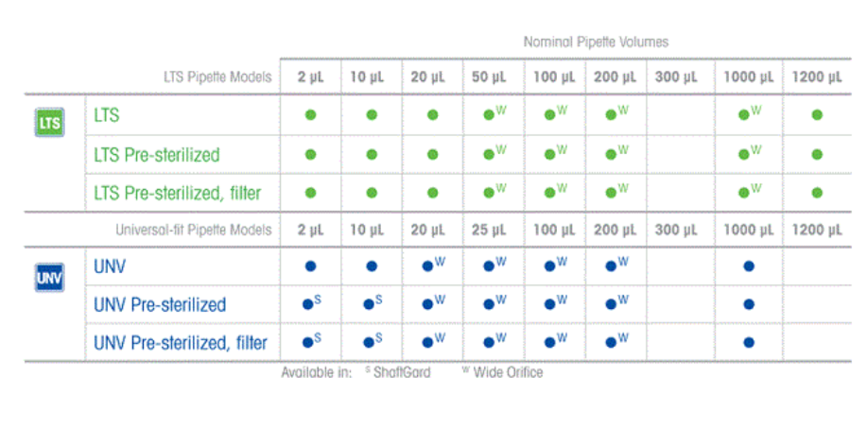The image size is (868, 429).
Task: Click the Universal-fit Pipette Models header label
Action: click(193, 230)
